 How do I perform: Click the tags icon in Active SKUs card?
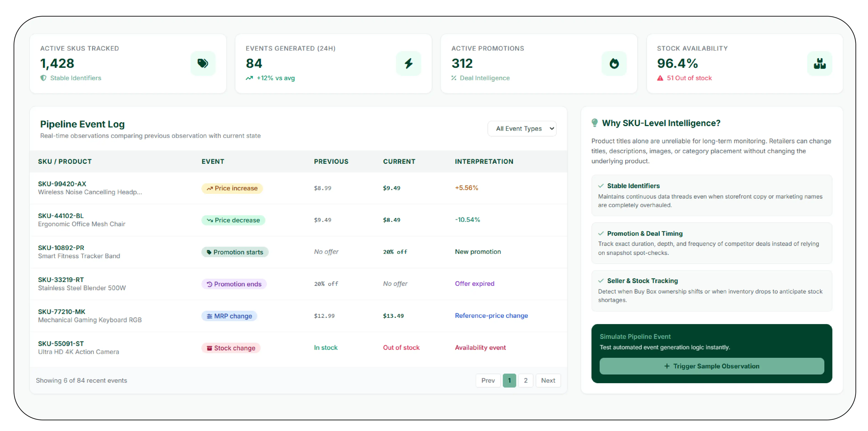tap(202, 63)
